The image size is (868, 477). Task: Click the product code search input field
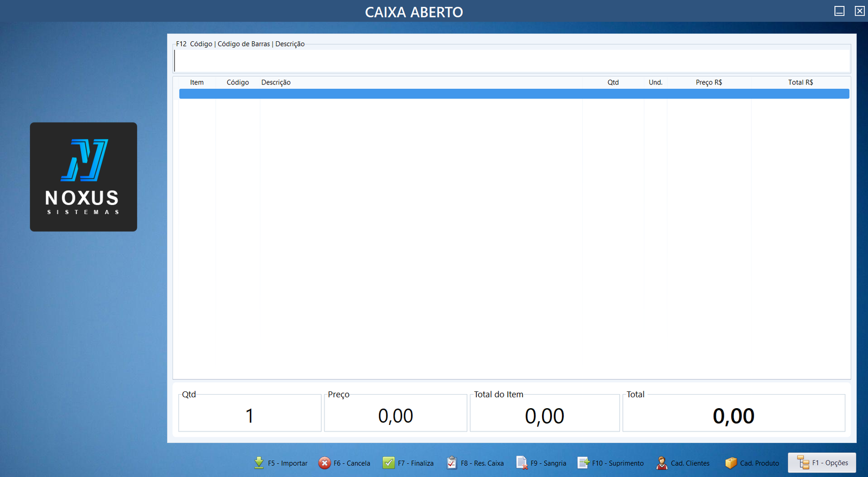coord(512,61)
